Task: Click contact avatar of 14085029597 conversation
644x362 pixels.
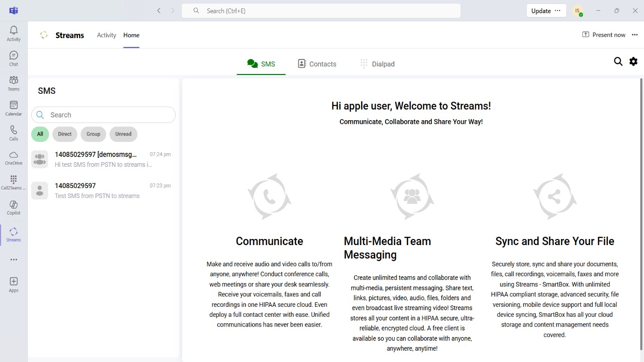Action: pyautogui.click(x=40, y=190)
